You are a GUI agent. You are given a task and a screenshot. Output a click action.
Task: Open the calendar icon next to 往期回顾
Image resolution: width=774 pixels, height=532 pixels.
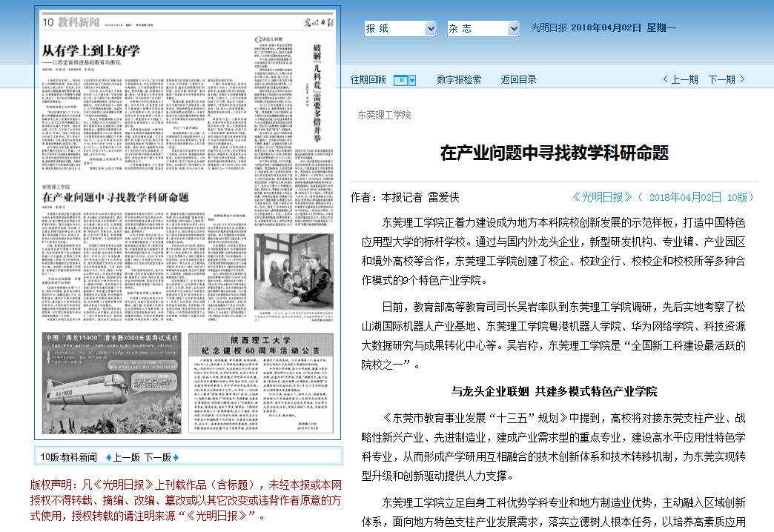pyautogui.click(x=400, y=80)
